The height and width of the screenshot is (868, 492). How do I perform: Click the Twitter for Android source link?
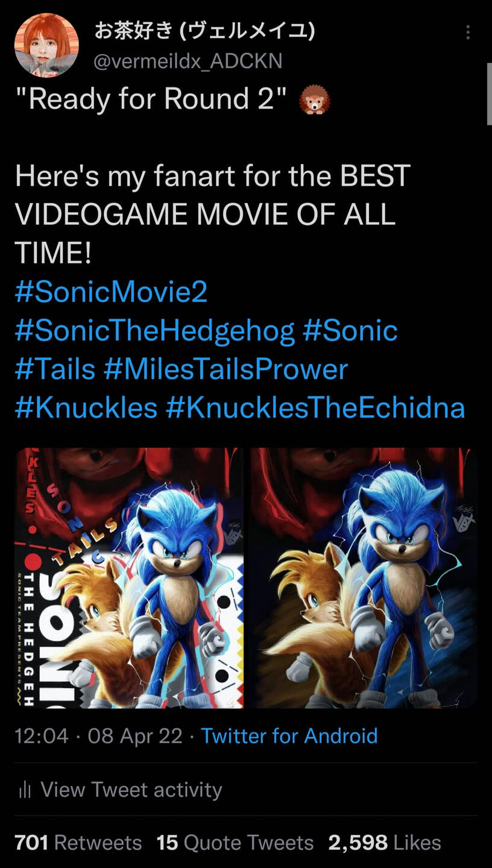pyautogui.click(x=289, y=736)
